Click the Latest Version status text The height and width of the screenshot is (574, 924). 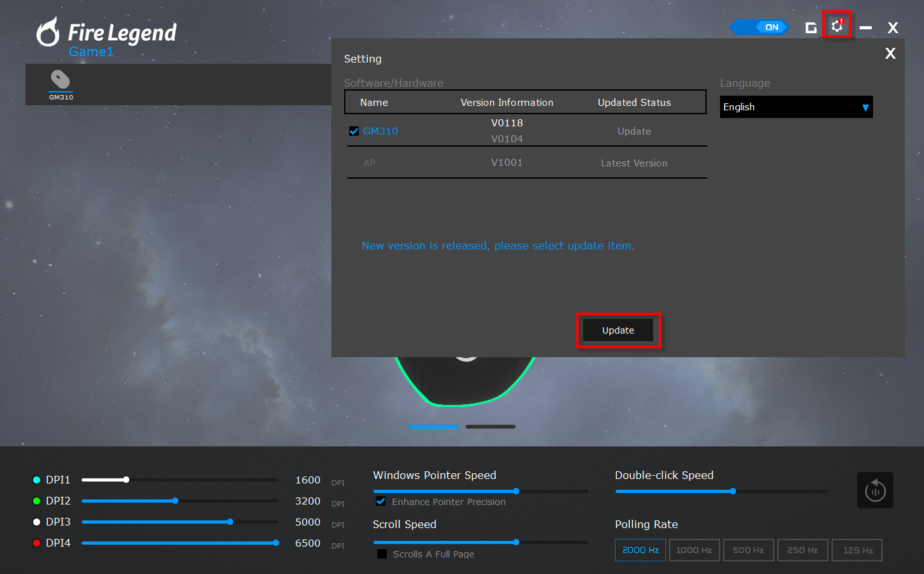[634, 163]
